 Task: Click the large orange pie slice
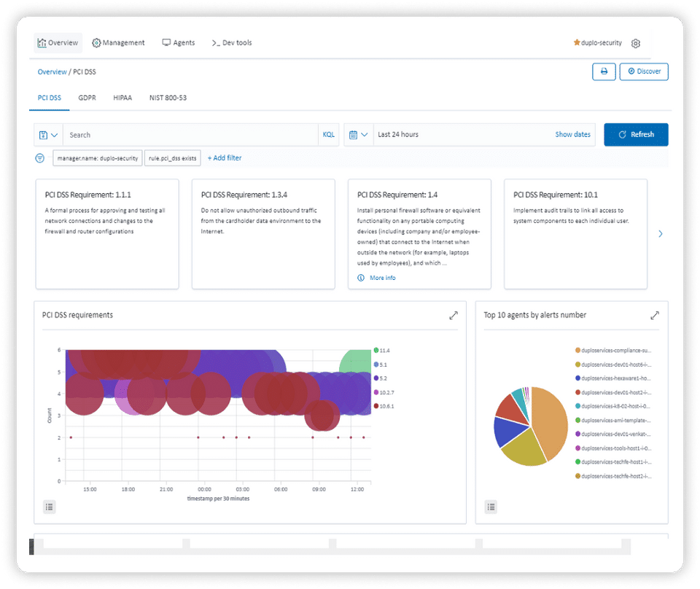(551, 421)
